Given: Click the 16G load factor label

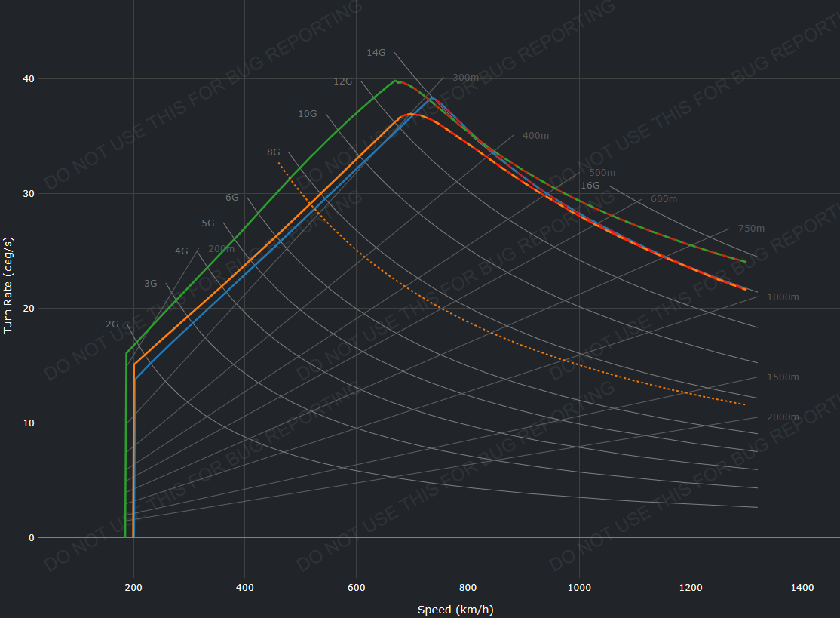Looking at the screenshot, I should 590,186.
